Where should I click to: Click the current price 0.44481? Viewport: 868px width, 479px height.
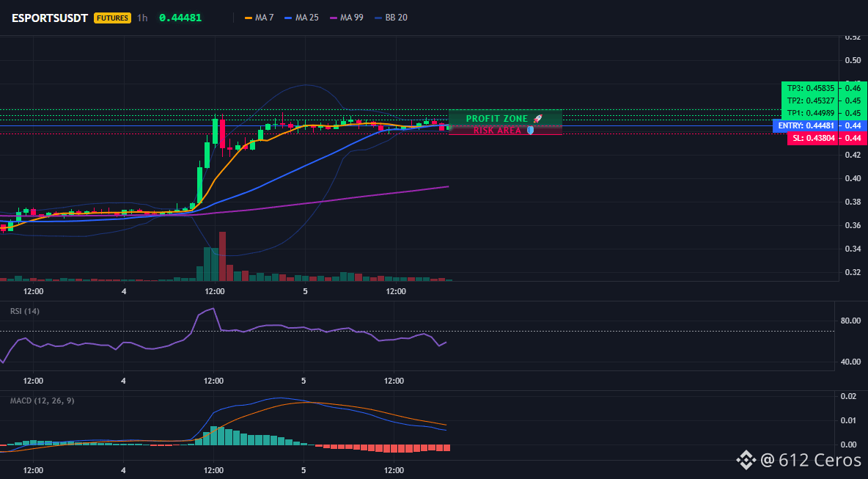180,18
